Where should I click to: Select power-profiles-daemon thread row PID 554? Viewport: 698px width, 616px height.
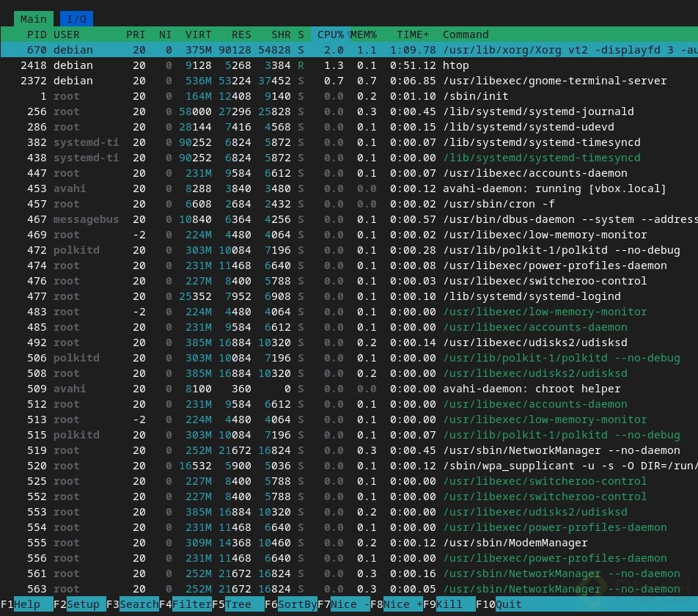coord(349,527)
